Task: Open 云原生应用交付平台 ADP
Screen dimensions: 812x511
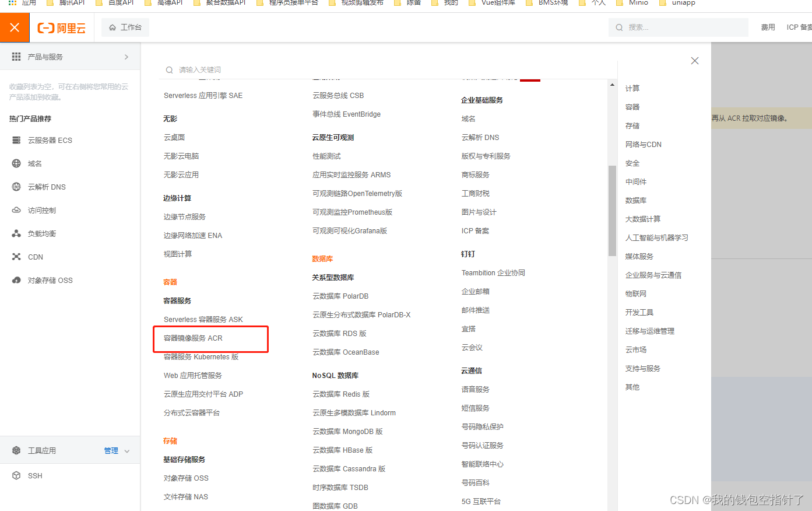Action: pyautogui.click(x=203, y=394)
